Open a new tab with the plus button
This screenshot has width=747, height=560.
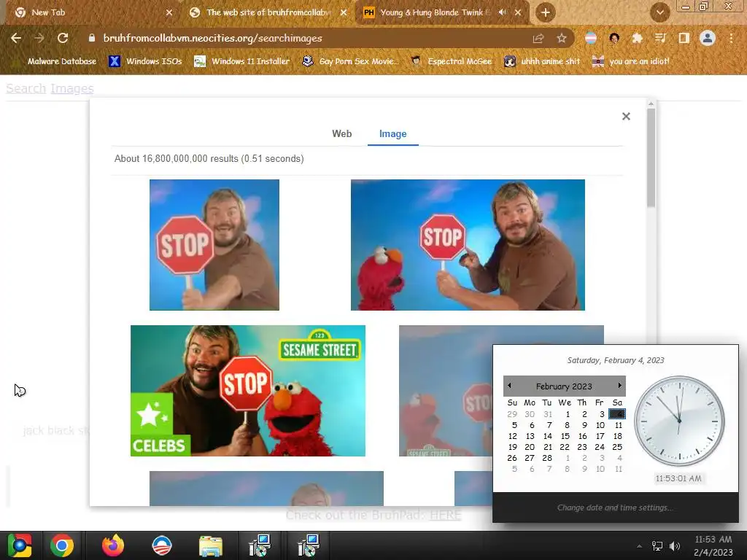[546, 12]
